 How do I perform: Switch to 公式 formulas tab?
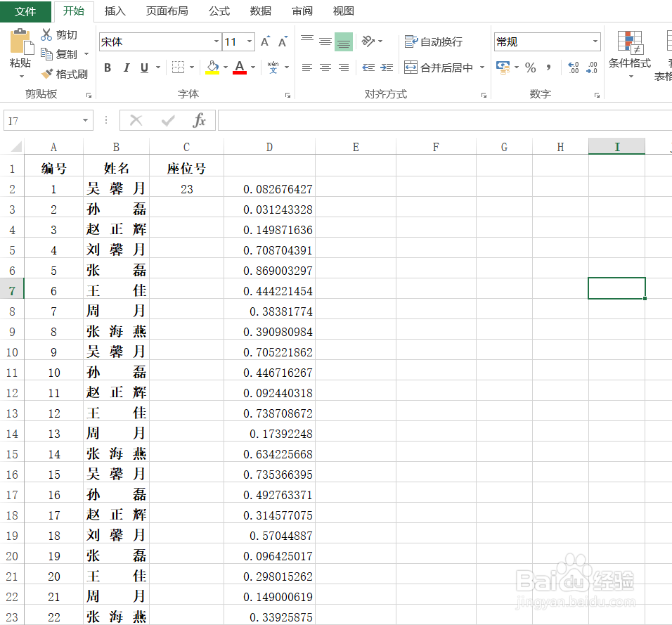219,11
